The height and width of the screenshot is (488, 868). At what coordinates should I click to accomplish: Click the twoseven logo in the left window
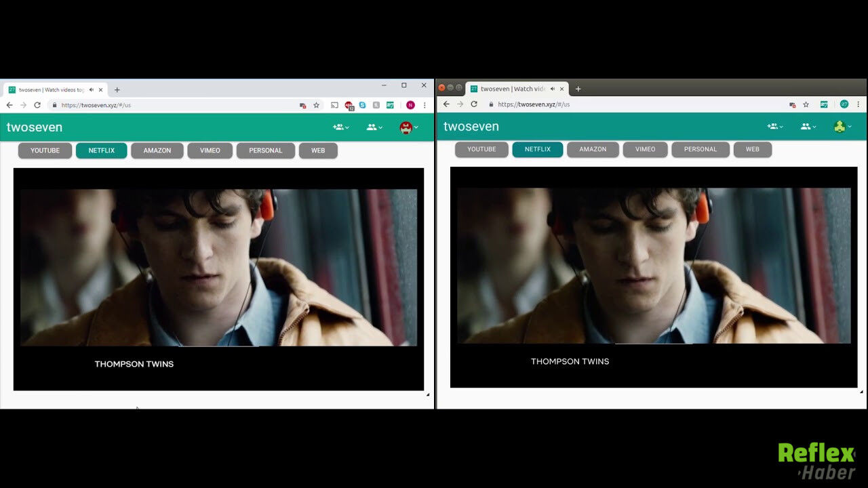pos(35,127)
